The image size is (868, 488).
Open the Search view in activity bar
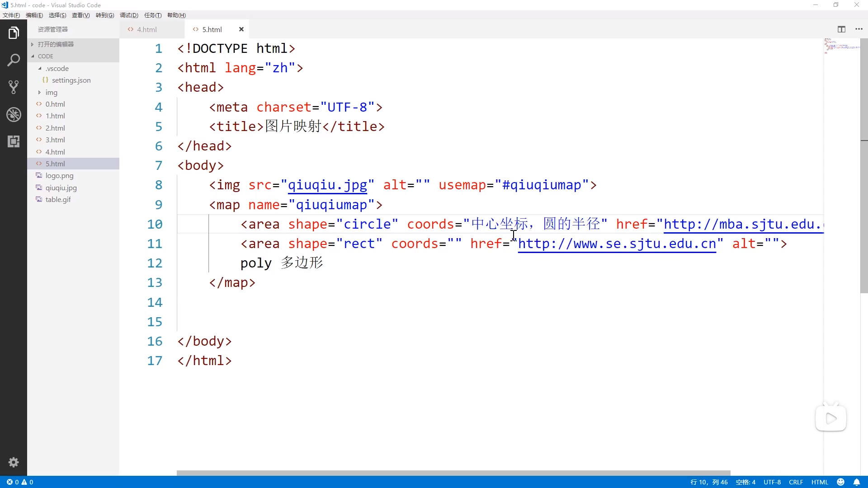14,60
